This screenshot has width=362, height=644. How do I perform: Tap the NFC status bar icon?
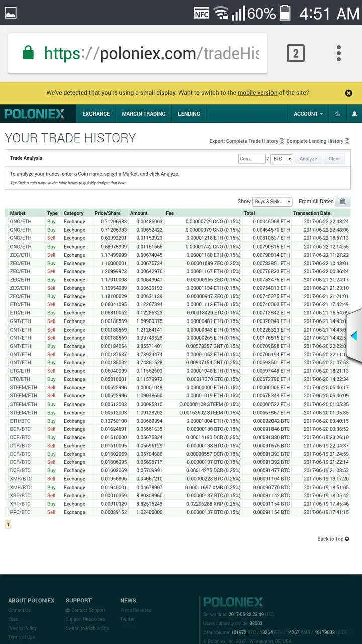pyautogui.click(x=202, y=13)
